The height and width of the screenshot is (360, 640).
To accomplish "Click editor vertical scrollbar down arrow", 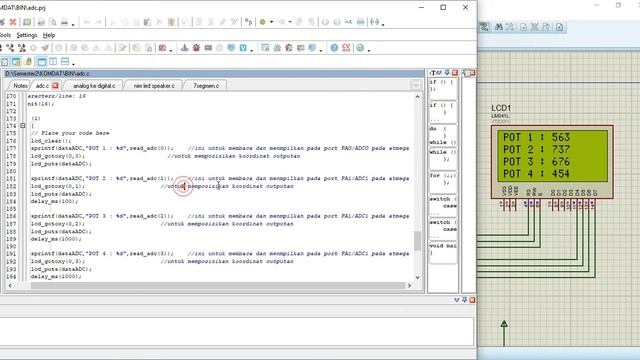I will point(418,277).
